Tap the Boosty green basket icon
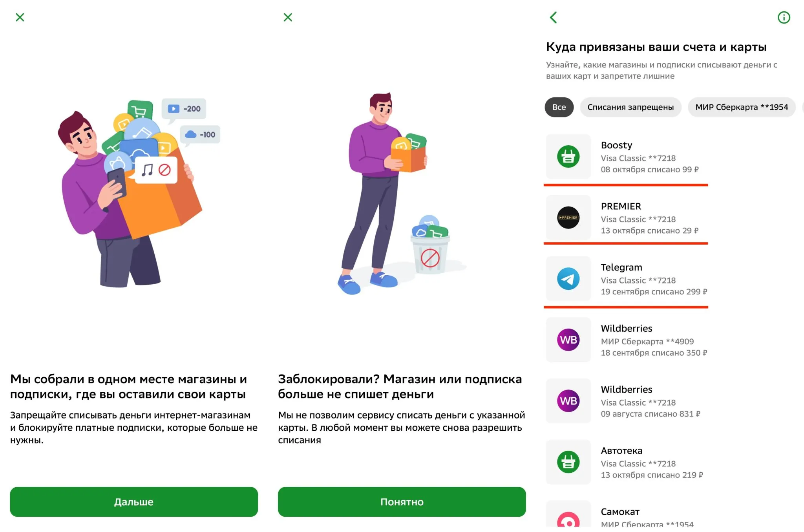The height and width of the screenshot is (532, 804). point(568,157)
